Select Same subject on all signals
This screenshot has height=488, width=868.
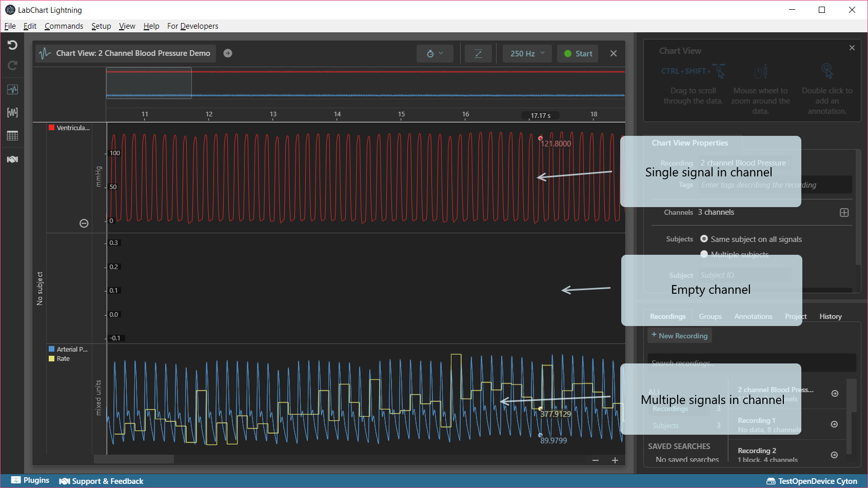point(704,238)
